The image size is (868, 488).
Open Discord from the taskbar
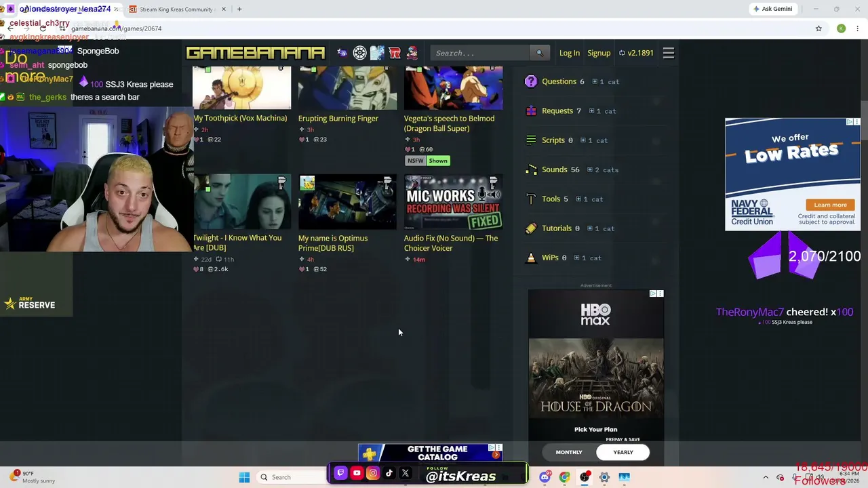[x=545, y=477]
